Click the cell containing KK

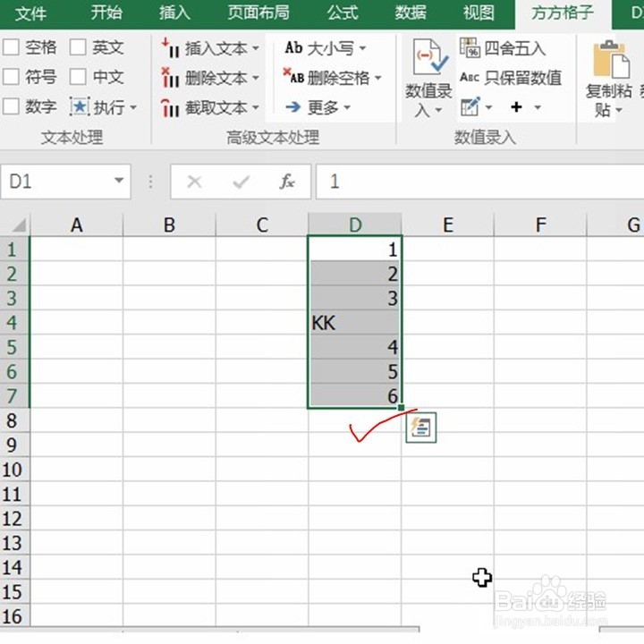click(355, 322)
